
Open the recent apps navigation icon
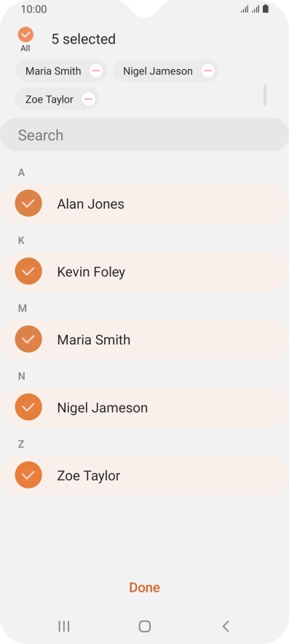tap(64, 626)
